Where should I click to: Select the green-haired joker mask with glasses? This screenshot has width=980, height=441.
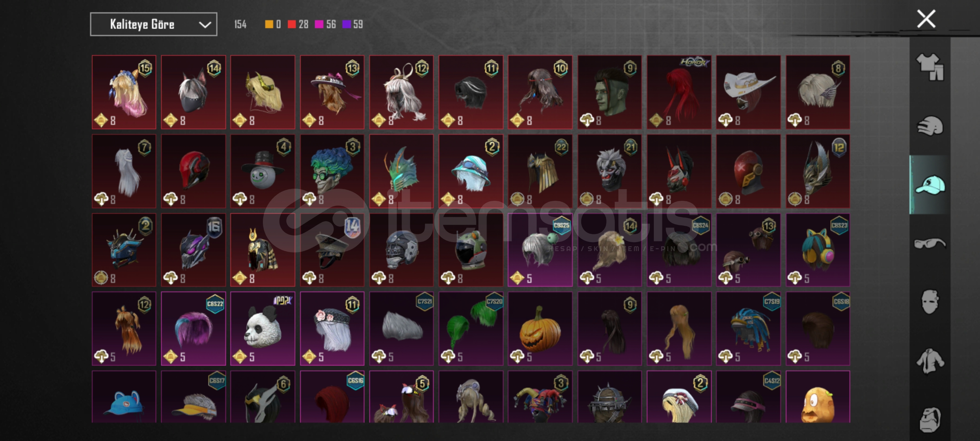(x=332, y=171)
